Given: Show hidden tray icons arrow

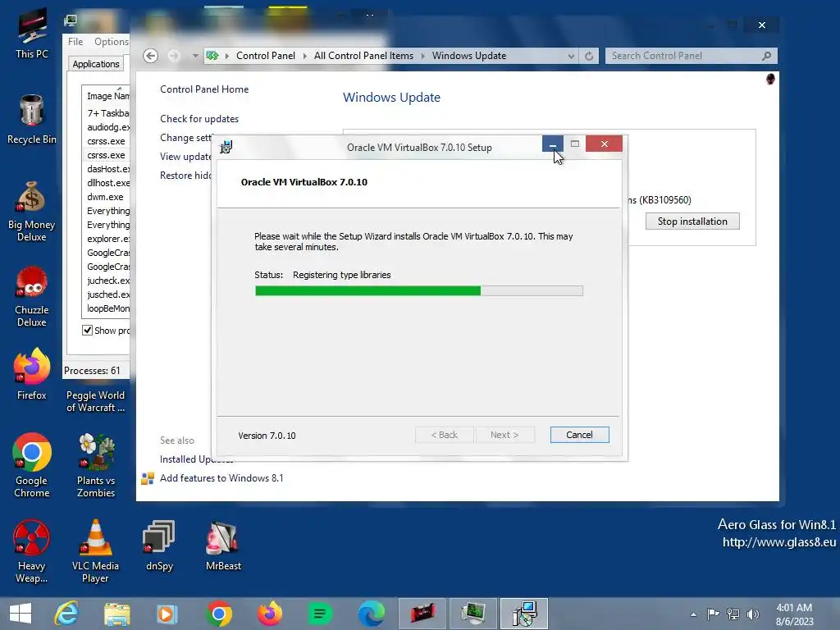Looking at the screenshot, I should [693, 614].
